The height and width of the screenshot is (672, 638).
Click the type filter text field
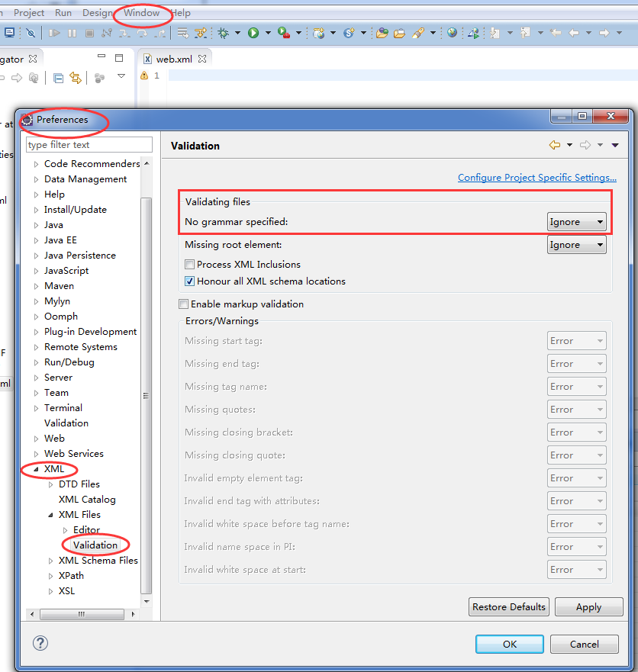tap(89, 145)
